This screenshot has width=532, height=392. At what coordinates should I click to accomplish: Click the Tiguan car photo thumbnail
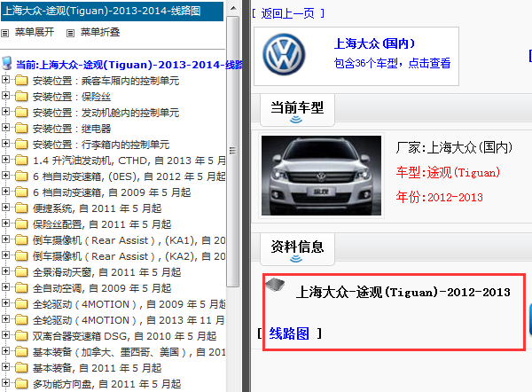coord(321,176)
